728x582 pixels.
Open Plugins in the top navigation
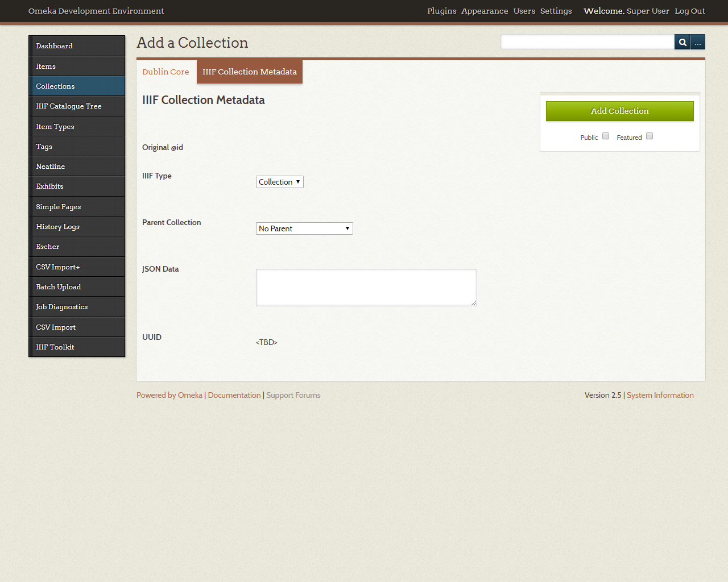pyautogui.click(x=441, y=11)
